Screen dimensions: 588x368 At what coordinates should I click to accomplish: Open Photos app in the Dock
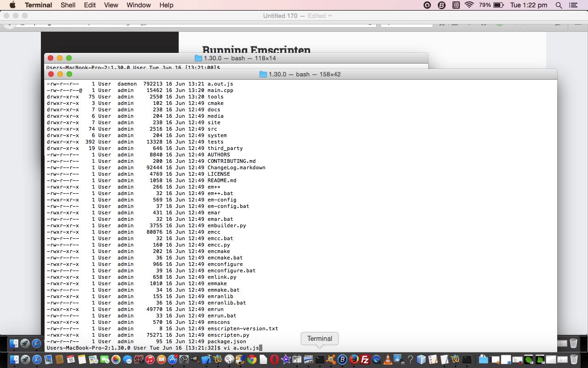pyautogui.click(x=116, y=359)
